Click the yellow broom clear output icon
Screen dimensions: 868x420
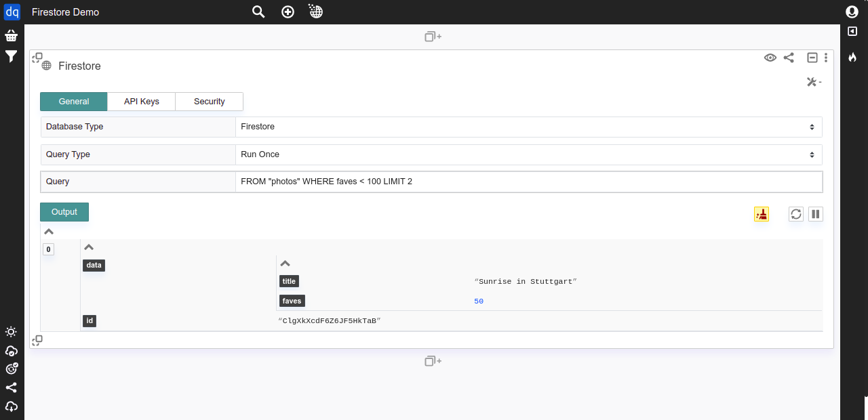pos(762,214)
